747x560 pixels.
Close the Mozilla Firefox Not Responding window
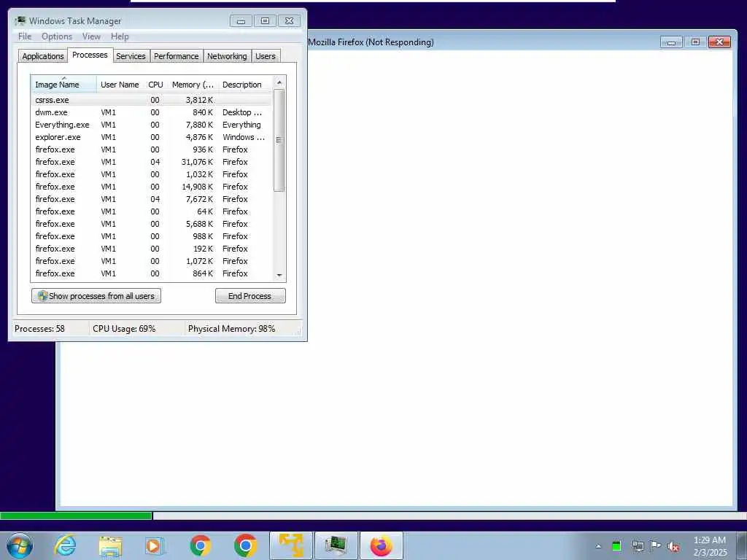(719, 42)
